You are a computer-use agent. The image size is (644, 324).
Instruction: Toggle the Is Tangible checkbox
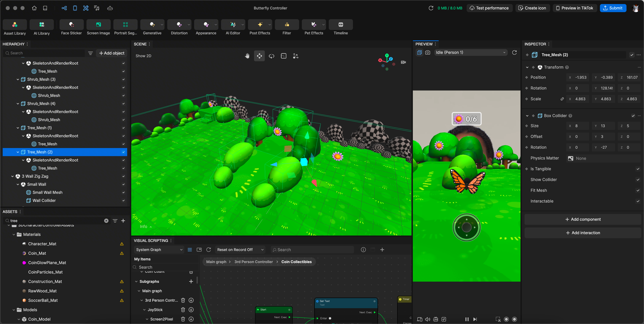click(638, 169)
